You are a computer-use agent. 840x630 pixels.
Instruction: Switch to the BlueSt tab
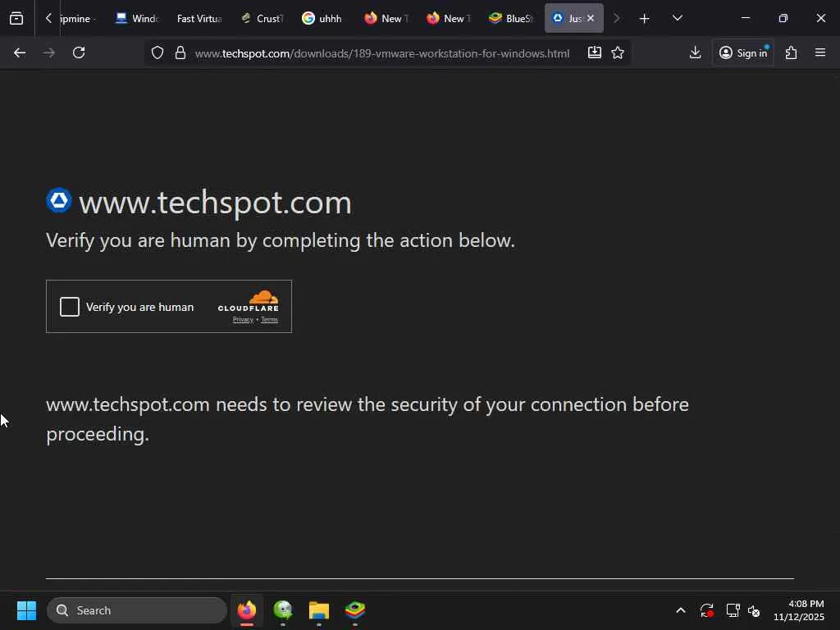click(x=511, y=18)
